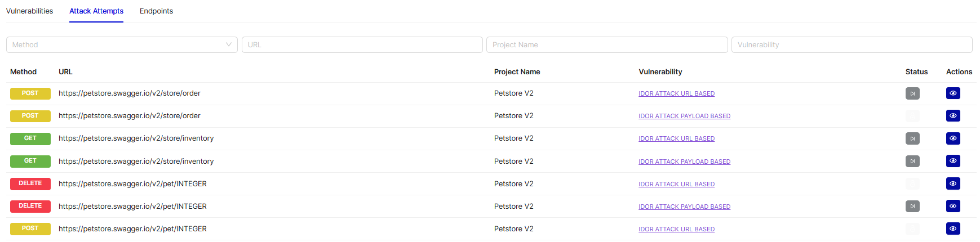
Task: View the GET inventory payload-based attack attempt
Action: coord(952,161)
